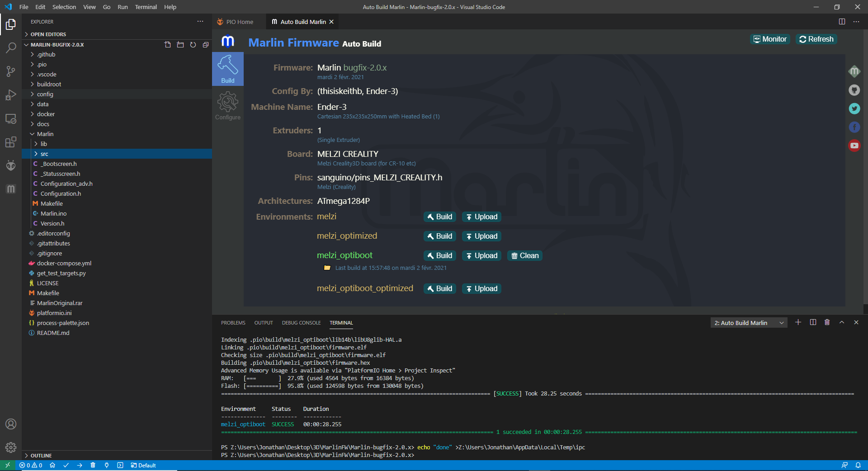This screenshot has width=868, height=471.
Task: Open the Terminal menu
Action: 146,7
